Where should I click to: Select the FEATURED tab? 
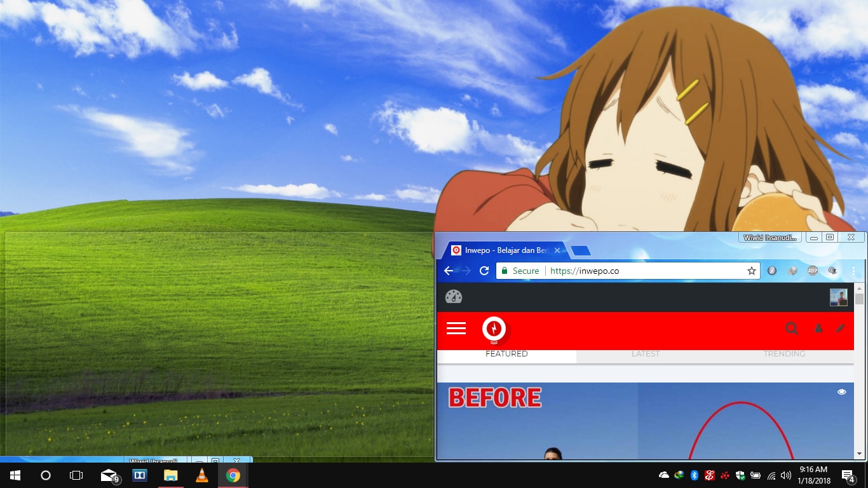click(506, 354)
